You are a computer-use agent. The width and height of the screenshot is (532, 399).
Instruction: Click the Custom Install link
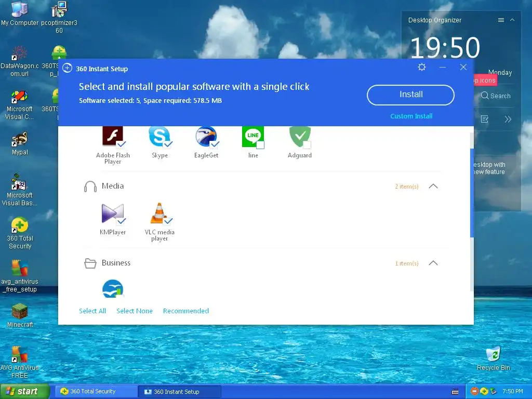[x=411, y=116]
